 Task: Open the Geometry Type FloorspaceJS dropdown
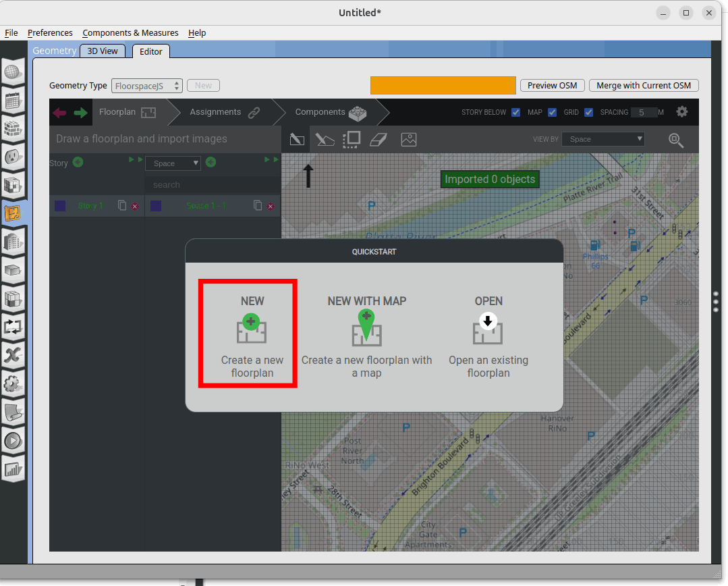point(147,86)
